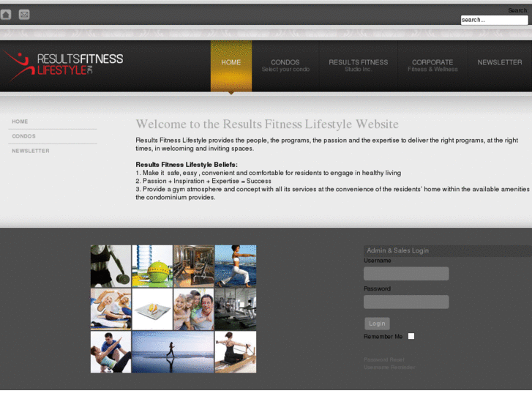This screenshot has width=532, height=399.
Task: Click the fruit on plate thumbnail
Action: point(152,309)
